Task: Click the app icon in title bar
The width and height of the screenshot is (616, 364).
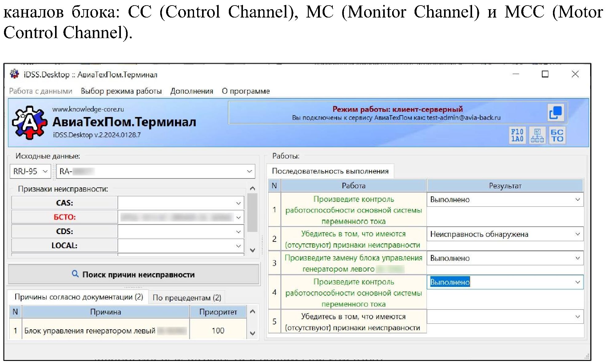Action: (14, 74)
